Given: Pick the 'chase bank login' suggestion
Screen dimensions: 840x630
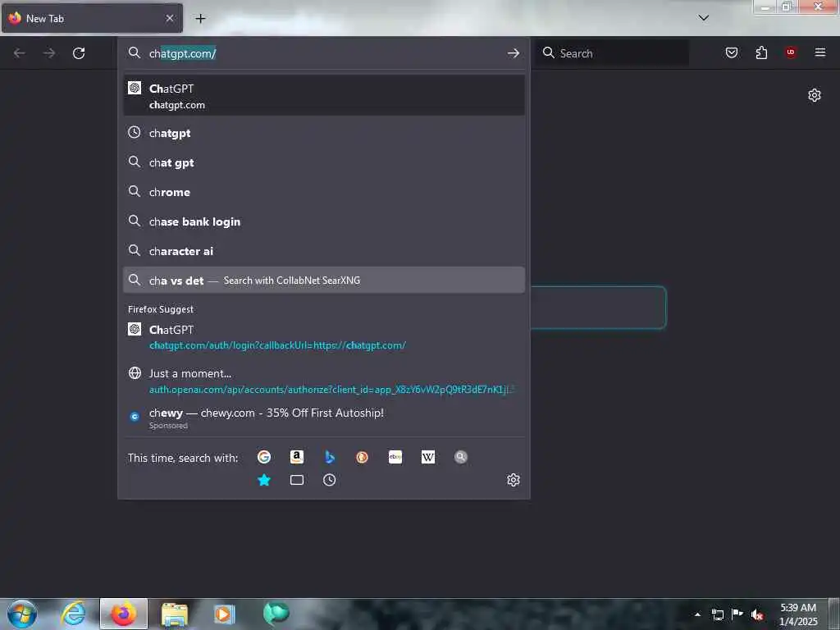Looking at the screenshot, I should pos(324,221).
